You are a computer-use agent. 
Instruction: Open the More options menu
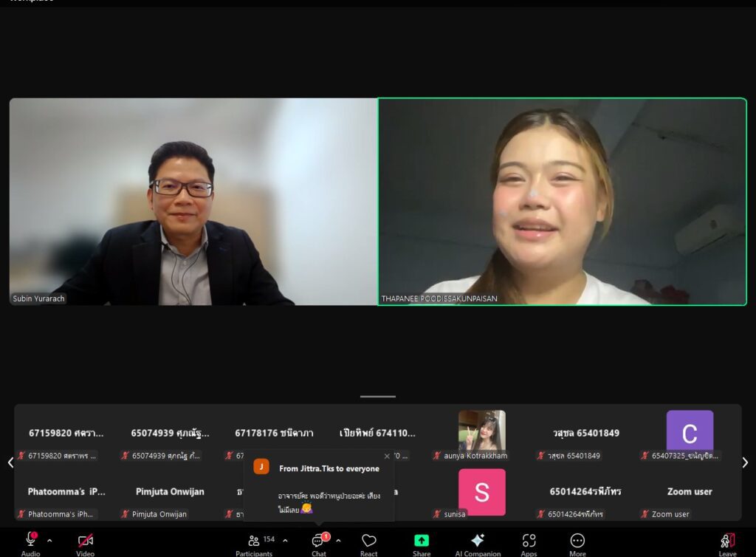tap(577, 544)
